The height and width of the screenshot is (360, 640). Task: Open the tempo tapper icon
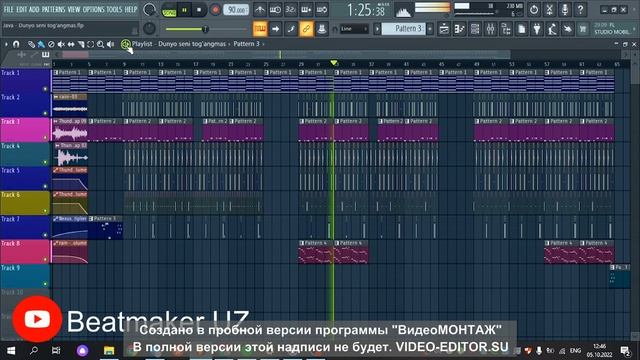(x=552, y=29)
